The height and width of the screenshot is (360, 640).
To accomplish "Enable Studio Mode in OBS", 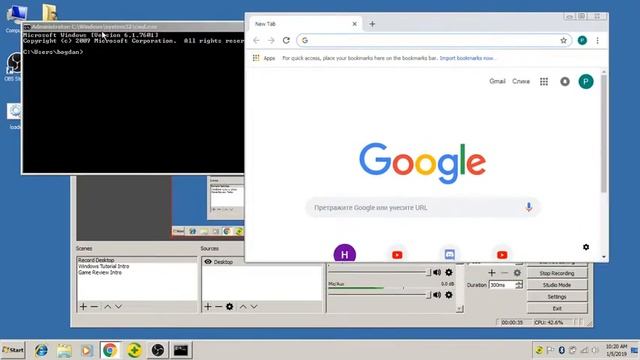I will (x=557, y=285).
